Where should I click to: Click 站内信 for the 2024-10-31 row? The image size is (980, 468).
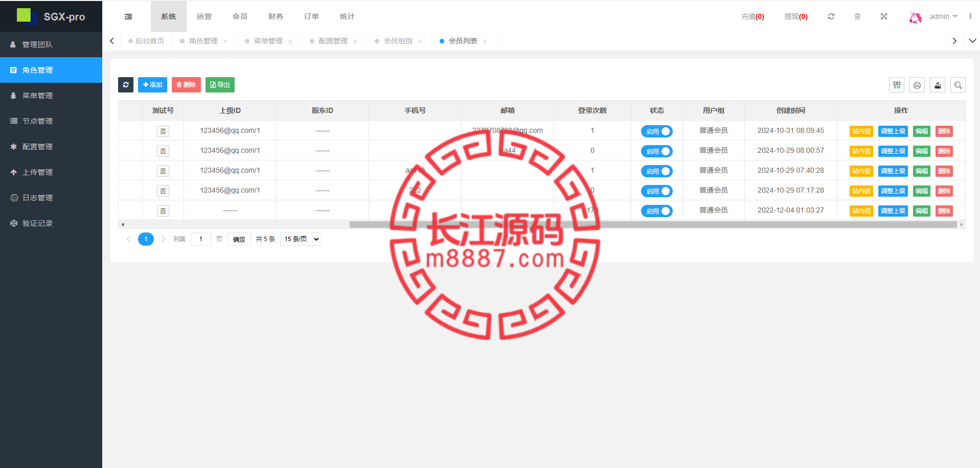(861, 131)
